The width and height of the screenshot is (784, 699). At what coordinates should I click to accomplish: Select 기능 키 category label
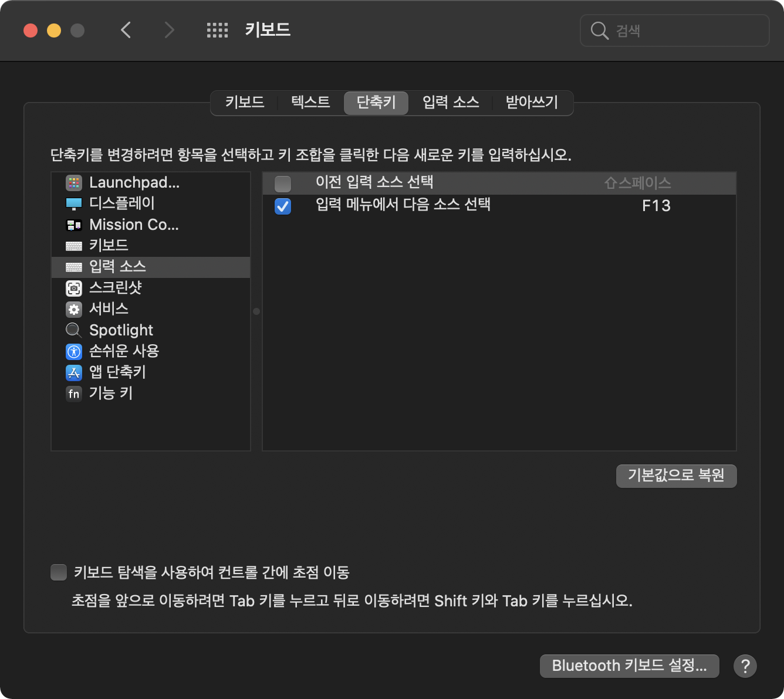[x=111, y=393]
